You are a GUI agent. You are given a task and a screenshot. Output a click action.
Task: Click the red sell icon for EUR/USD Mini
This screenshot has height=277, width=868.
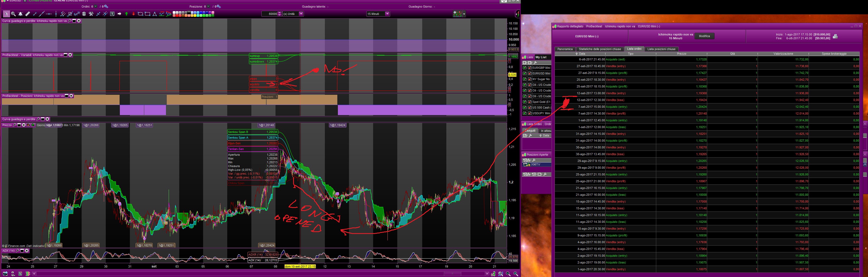pyautogui.click(x=530, y=73)
